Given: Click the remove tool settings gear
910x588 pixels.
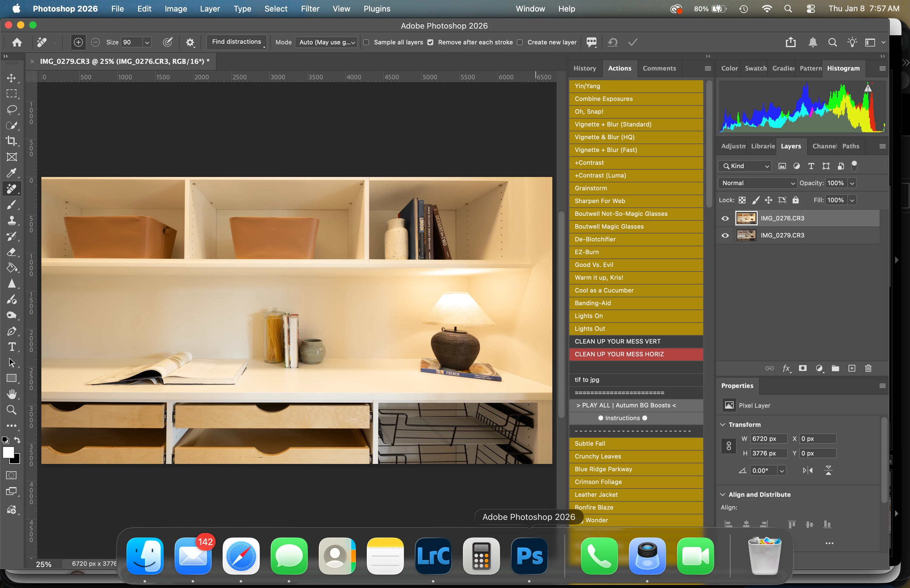Looking at the screenshot, I should click(190, 42).
